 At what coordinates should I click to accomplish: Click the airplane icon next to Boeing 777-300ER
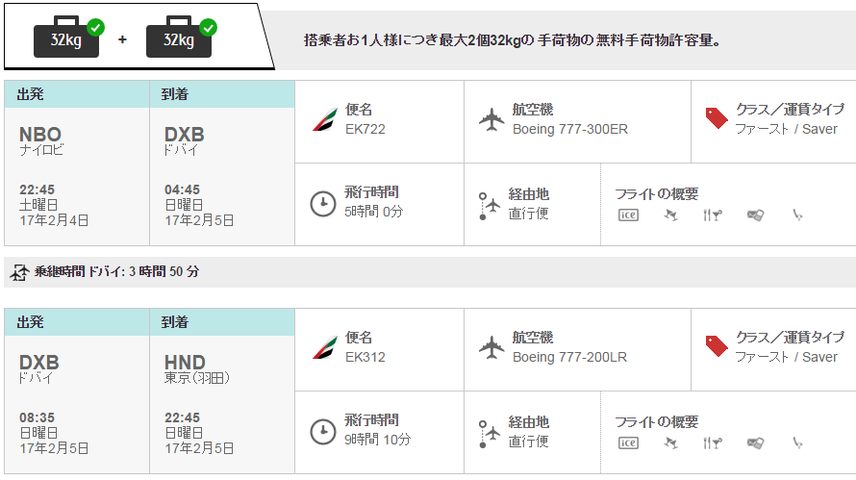pos(492,120)
